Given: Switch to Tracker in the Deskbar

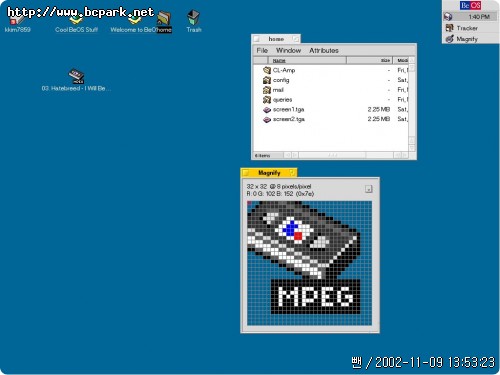Looking at the screenshot, I should [470, 28].
